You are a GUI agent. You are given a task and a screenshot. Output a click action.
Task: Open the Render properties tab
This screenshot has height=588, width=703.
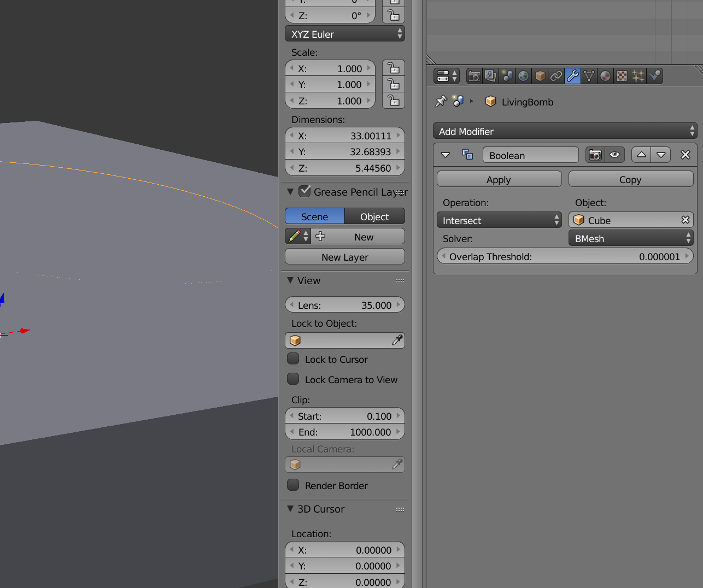click(474, 76)
